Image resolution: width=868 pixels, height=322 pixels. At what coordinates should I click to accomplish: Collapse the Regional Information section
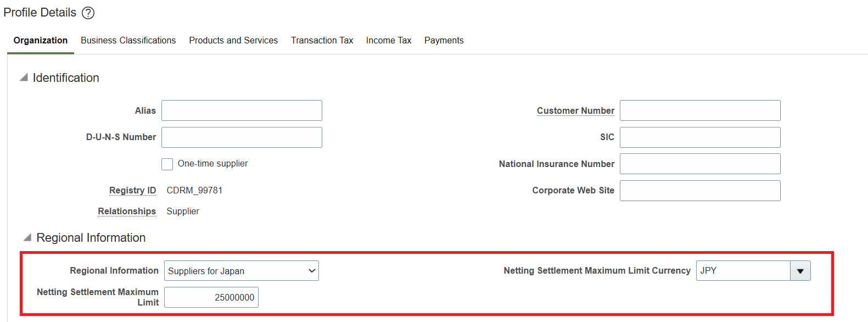point(27,237)
